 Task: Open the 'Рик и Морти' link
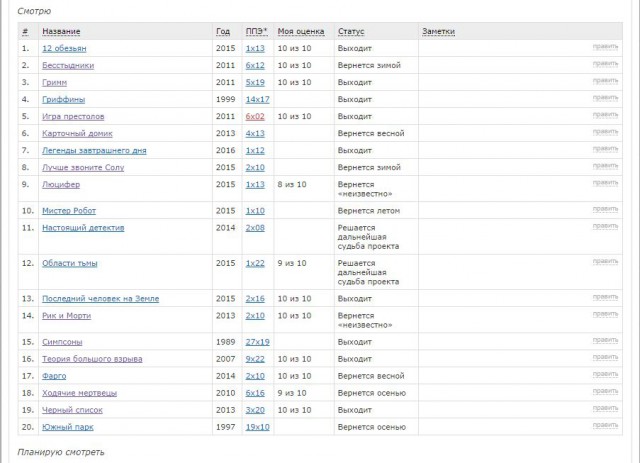tap(65, 315)
